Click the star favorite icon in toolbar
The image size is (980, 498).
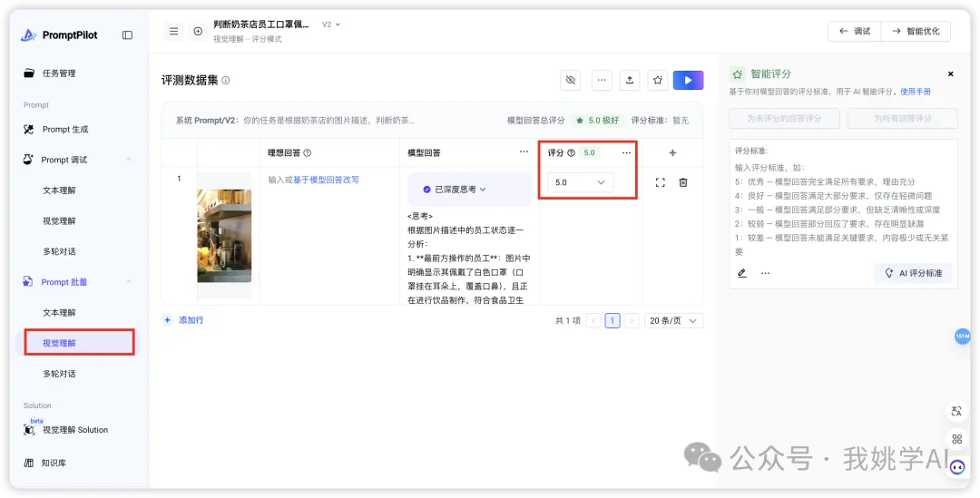[659, 80]
